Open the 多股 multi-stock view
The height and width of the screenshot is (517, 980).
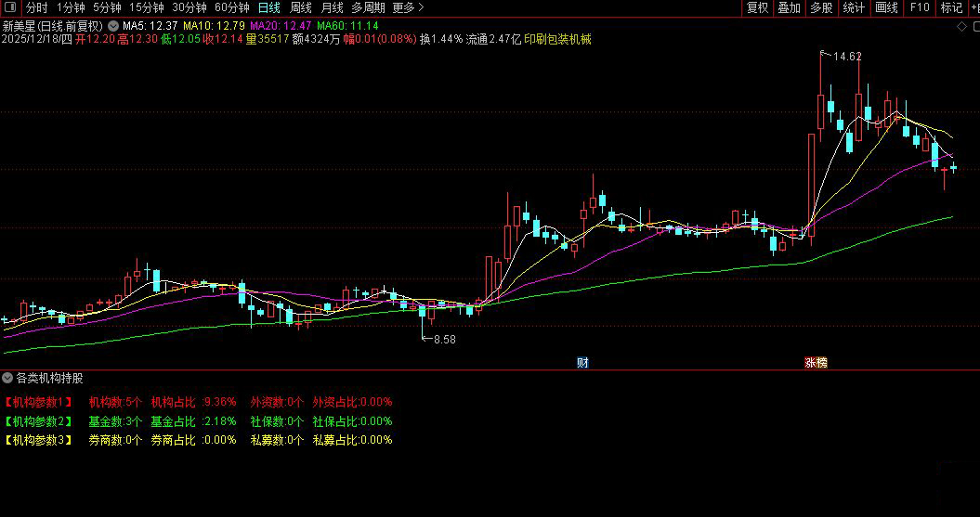[821, 7]
